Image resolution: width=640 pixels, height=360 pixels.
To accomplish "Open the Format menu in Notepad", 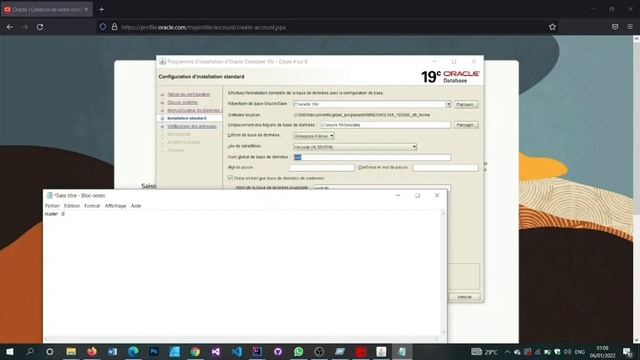I will click(92, 206).
